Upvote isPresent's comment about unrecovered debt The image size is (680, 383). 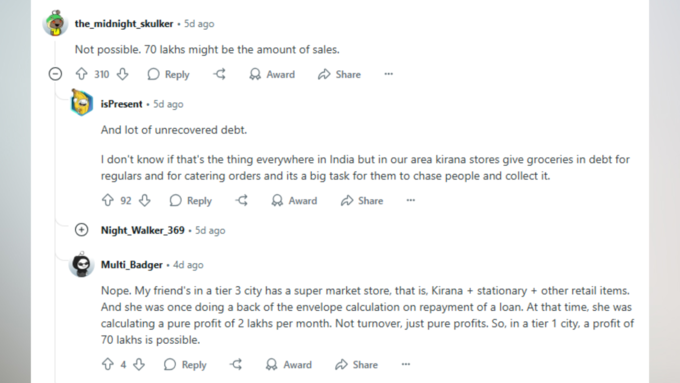pyautogui.click(x=108, y=200)
